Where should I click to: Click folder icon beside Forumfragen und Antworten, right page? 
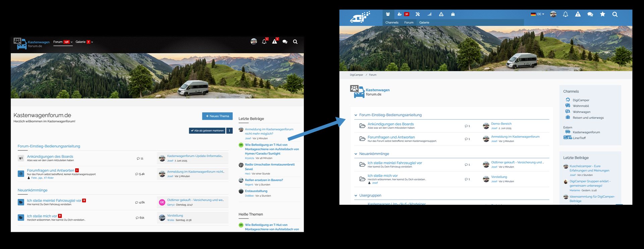click(x=362, y=139)
